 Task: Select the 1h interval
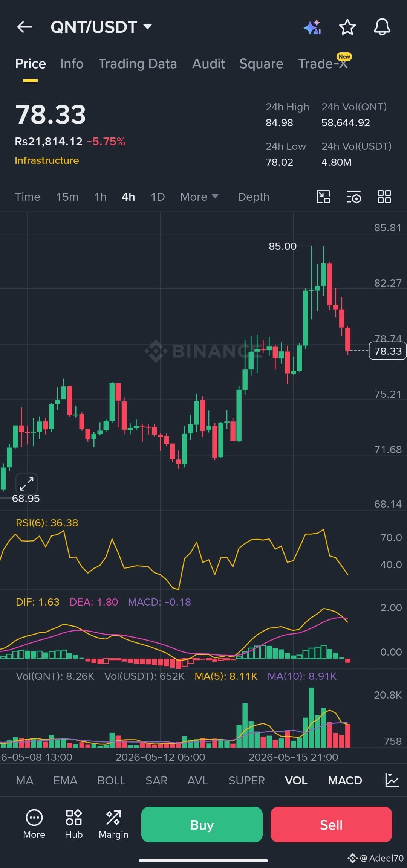pos(100,197)
